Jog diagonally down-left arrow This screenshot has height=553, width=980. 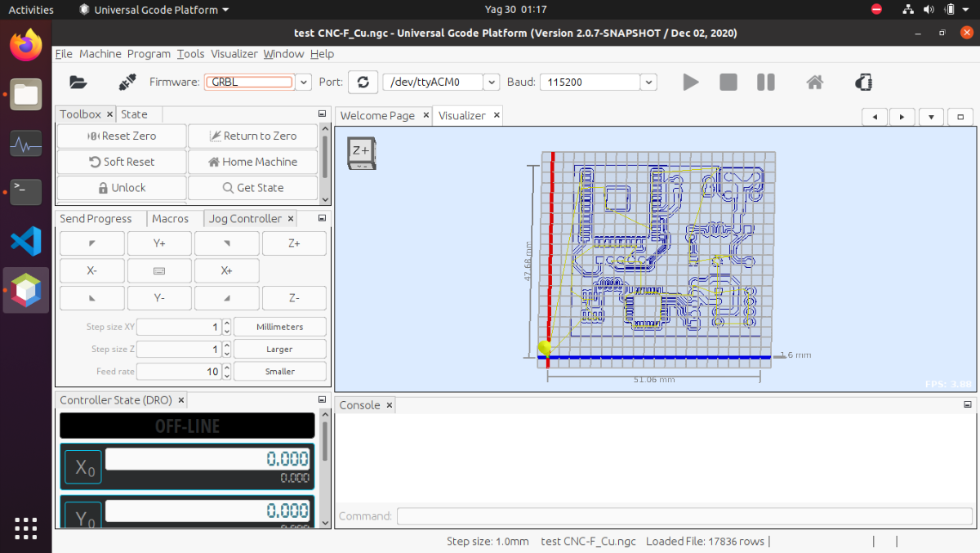tap(92, 298)
